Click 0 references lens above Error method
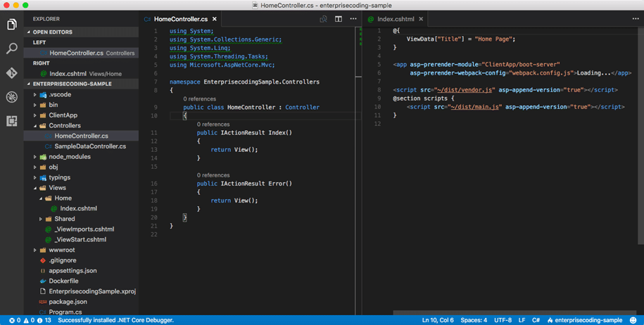 pyautogui.click(x=213, y=175)
